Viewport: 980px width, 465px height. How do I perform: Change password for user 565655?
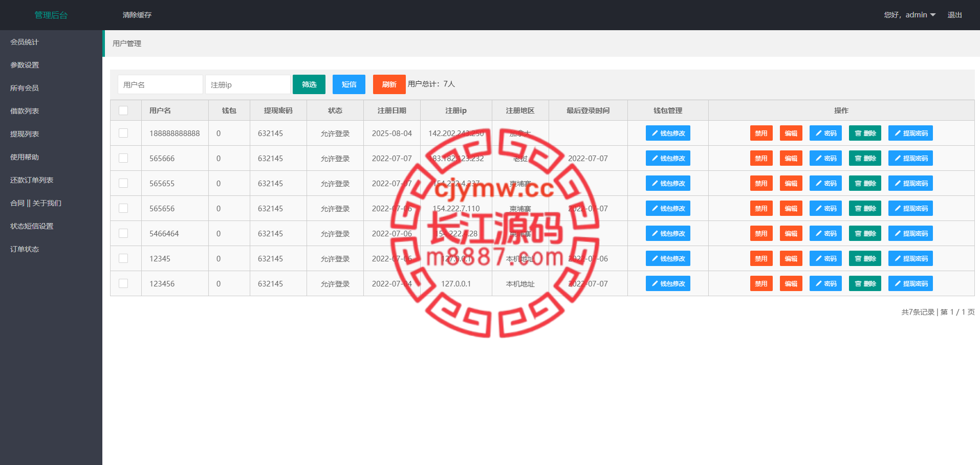point(825,183)
